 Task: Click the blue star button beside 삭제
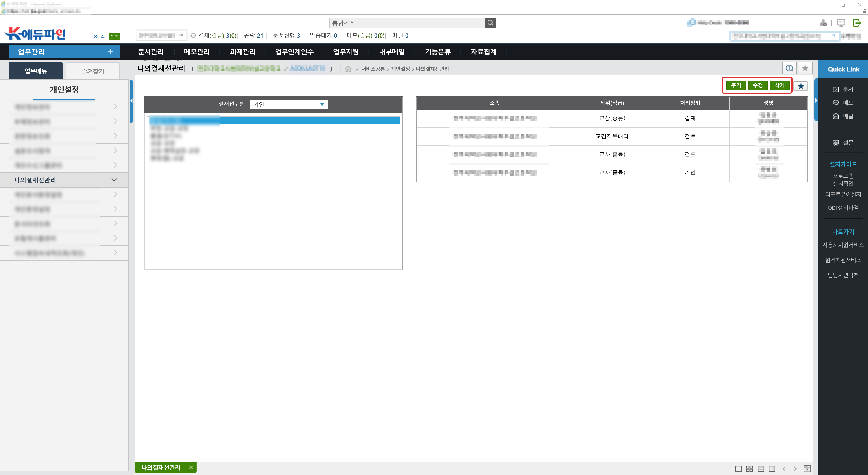[x=801, y=86]
